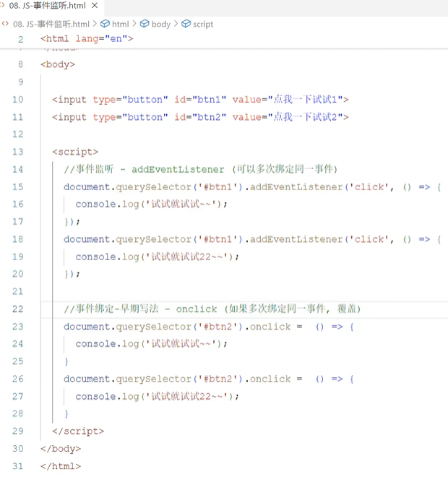Click console.log('试试就试试~~') on line 24
448x477 pixels.
coord(151,344)
